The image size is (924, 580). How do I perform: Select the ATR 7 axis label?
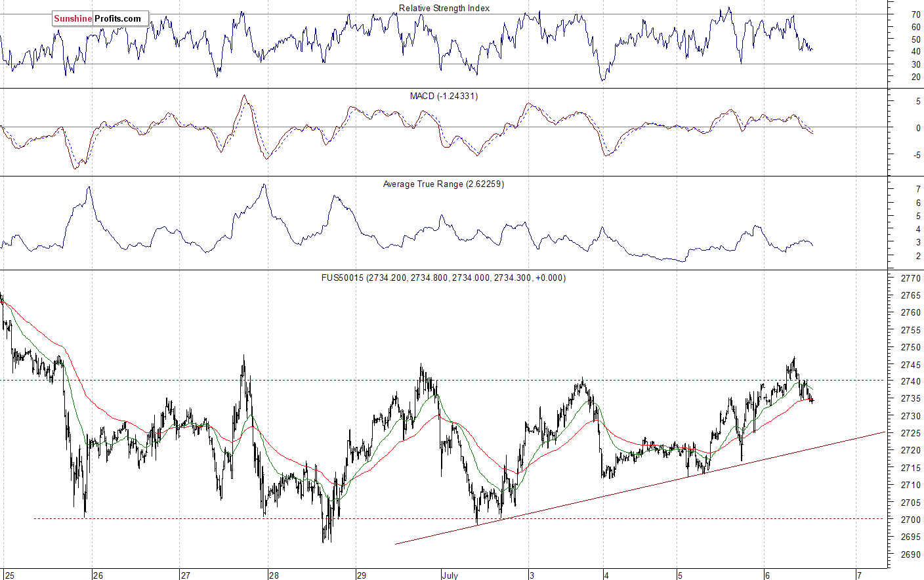918,190
